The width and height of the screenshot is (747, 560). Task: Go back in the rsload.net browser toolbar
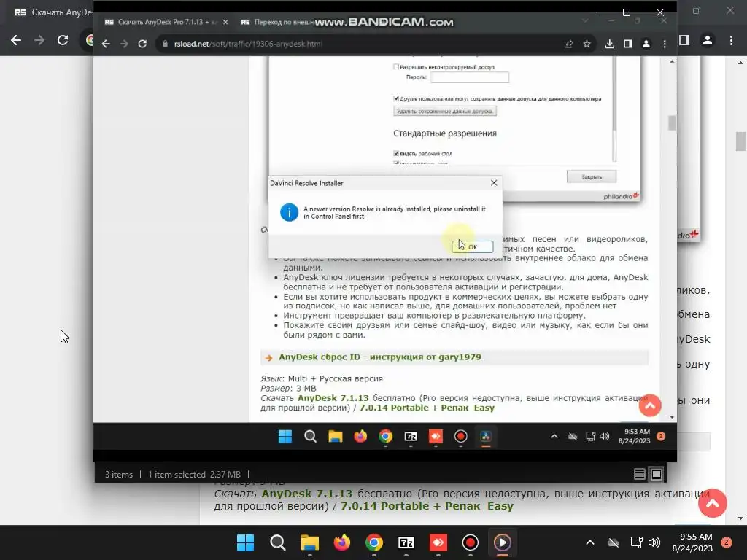tap(106, 44)
